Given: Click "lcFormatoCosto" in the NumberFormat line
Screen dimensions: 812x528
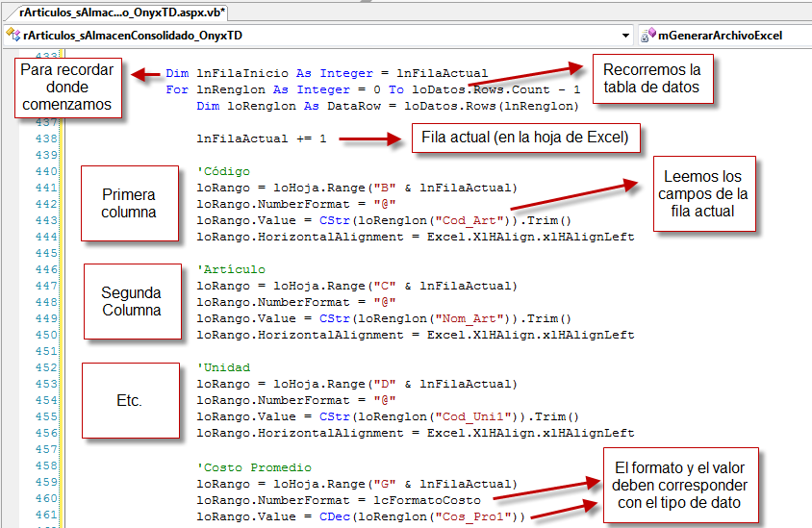Looking at the screenshot, I should coord(427,500).
